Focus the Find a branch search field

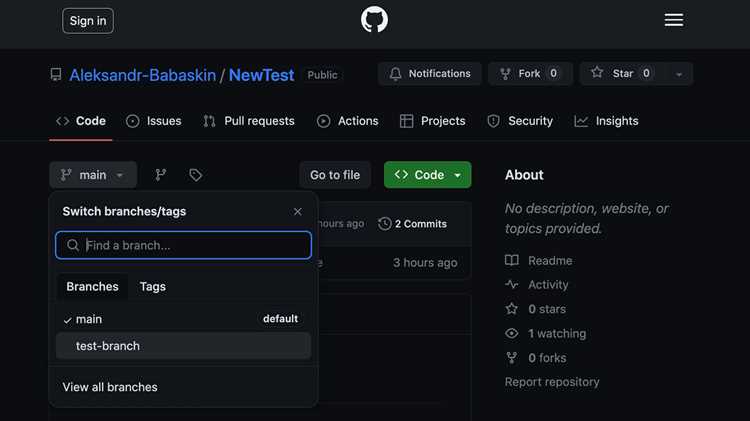coord(183,245)
